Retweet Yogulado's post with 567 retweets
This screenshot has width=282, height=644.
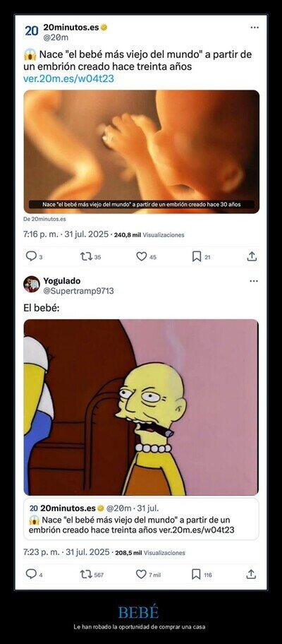coord(86,574)
